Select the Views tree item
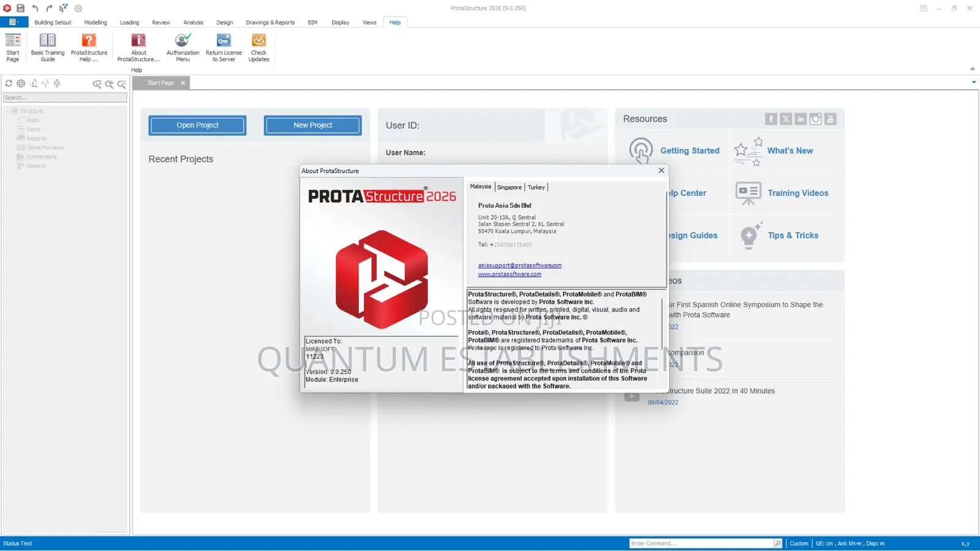980x551 pixels. (33, 129)
